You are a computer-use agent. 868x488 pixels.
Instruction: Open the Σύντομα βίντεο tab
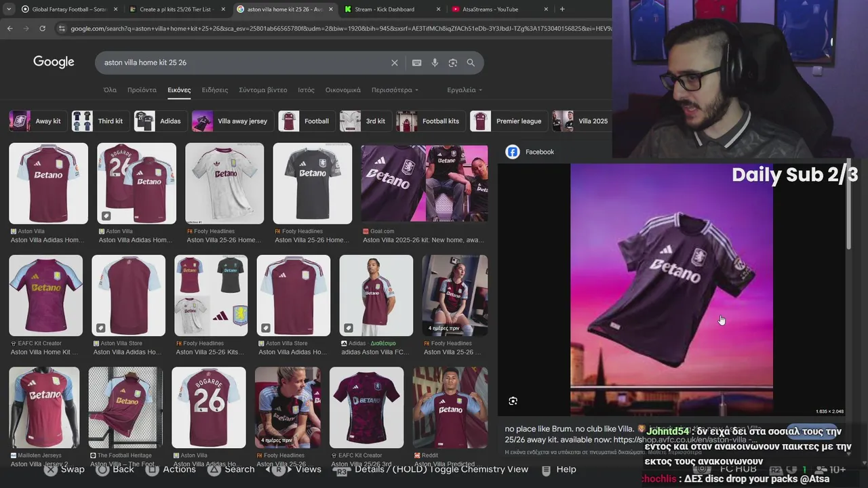coord(263,90)
